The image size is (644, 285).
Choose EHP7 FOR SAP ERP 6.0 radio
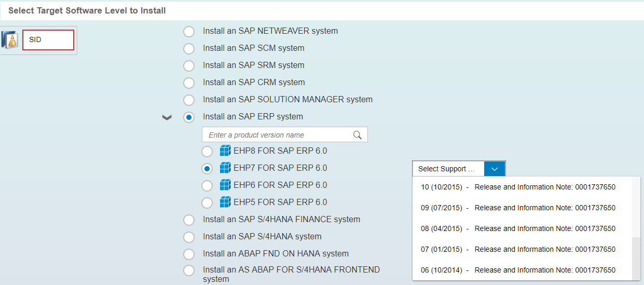[207, 169]
